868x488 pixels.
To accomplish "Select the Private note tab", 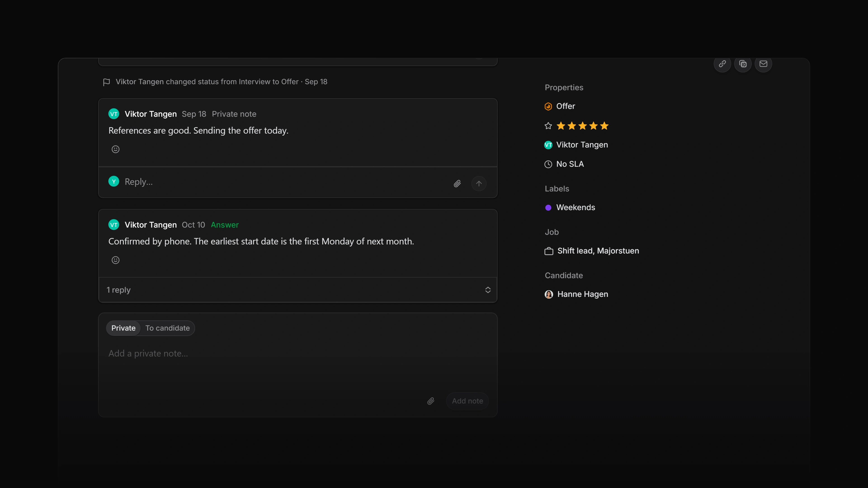I will [x=123, y=328].
